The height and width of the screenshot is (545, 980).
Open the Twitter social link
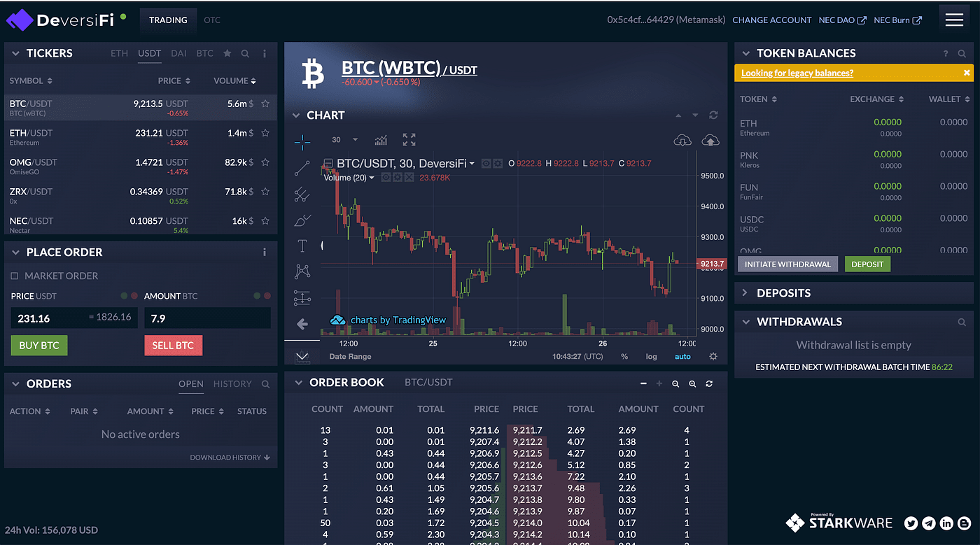911,523
